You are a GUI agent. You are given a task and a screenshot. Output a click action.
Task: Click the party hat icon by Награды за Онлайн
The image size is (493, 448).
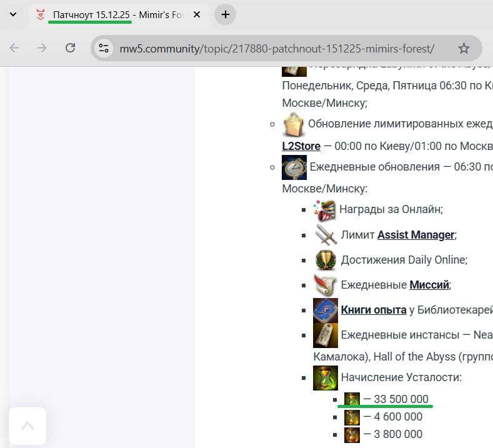[324, 210]
